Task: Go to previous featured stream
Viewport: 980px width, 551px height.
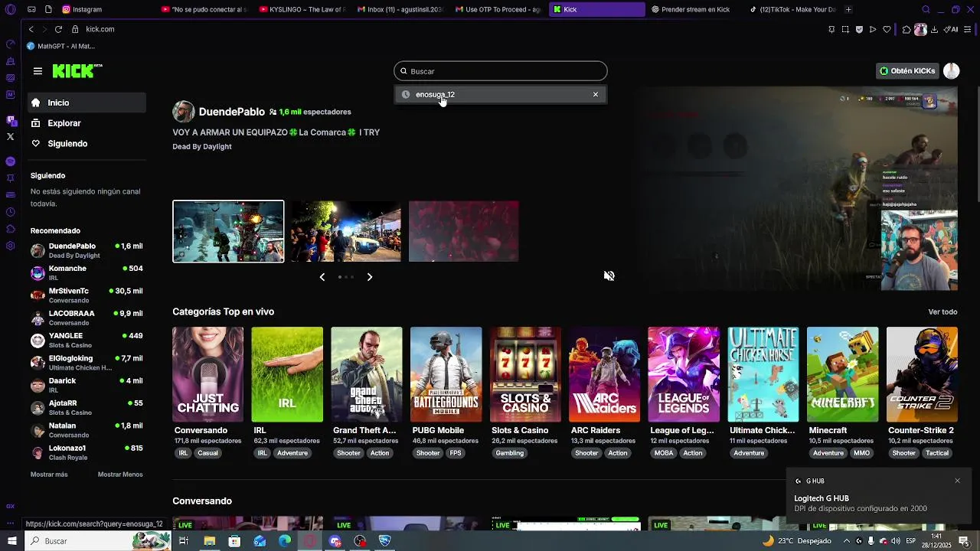Action: click(322, 277)
